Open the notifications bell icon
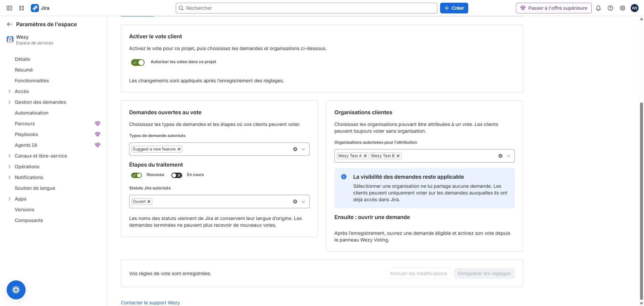 (598, 8)
